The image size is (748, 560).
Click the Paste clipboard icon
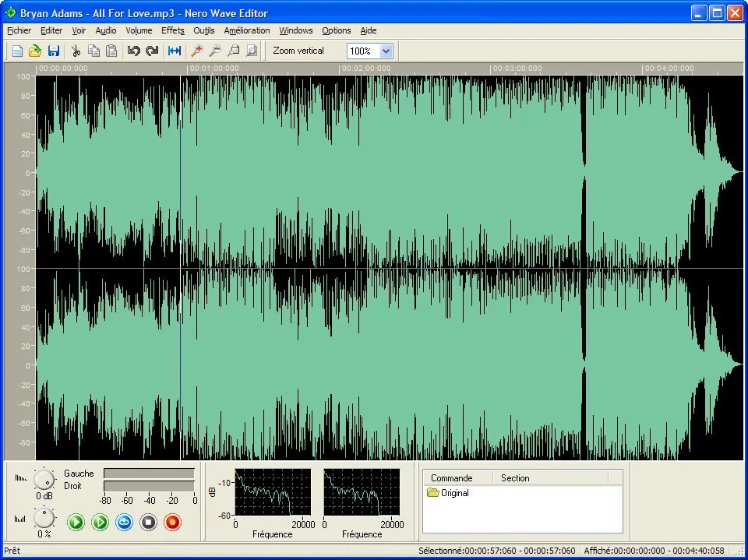pyautogui.click(x=111, y=51)
